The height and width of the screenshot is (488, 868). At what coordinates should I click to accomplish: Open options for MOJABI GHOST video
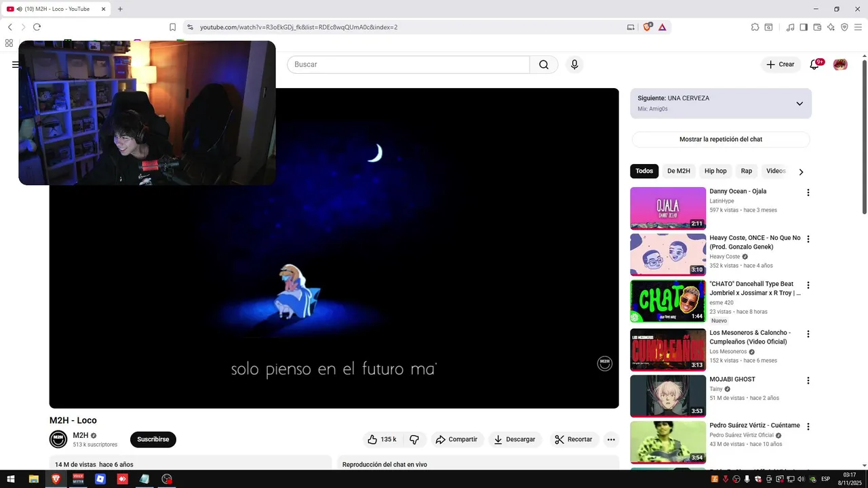pyautogui.click(x=808, y=380)
